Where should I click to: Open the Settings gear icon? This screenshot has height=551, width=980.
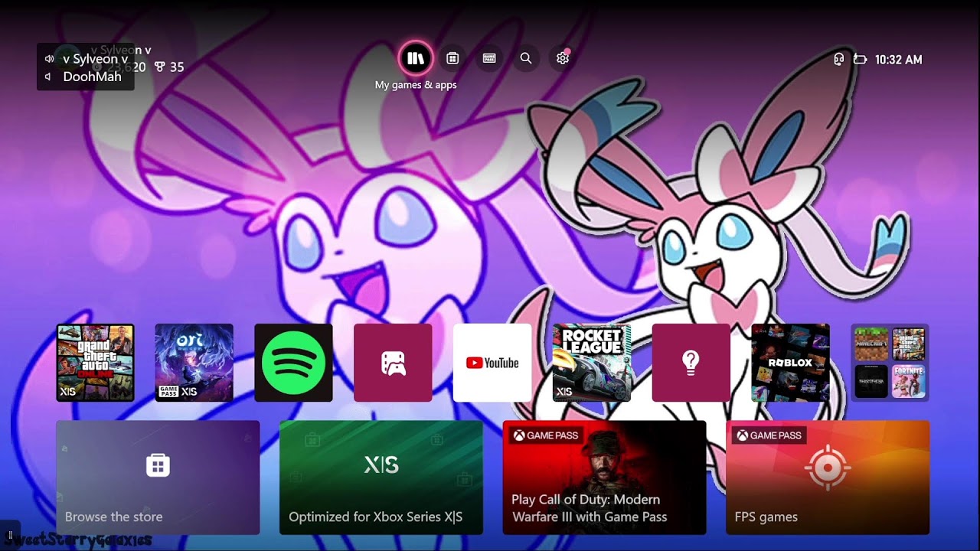coord(563,58)
